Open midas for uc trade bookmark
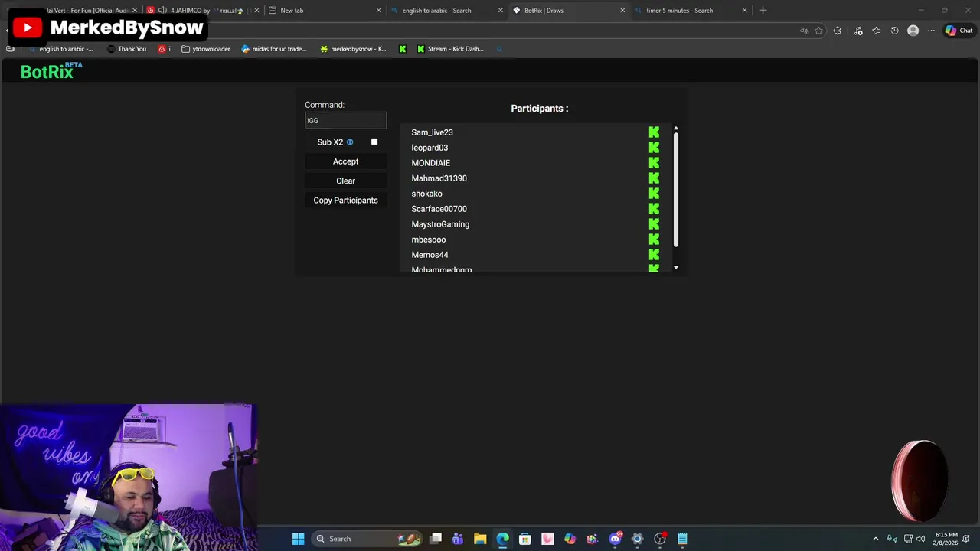Image resolution: width=980 pixels, height=551 pixels. pyautogui.click(x=273, y=49)
